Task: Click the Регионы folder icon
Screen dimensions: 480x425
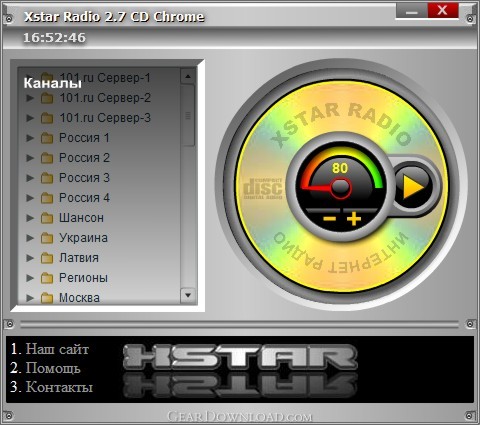Action: coord(47,278)
